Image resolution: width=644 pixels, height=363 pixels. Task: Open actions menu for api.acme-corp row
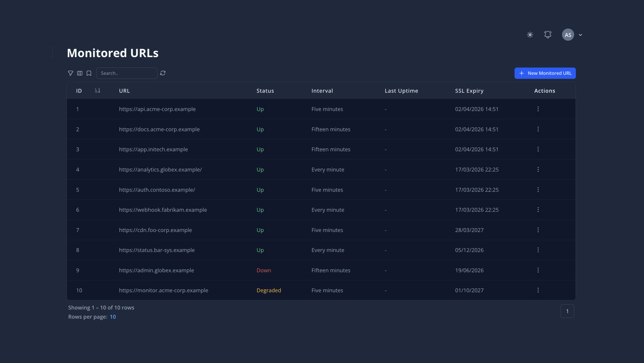tap(538, 109)
